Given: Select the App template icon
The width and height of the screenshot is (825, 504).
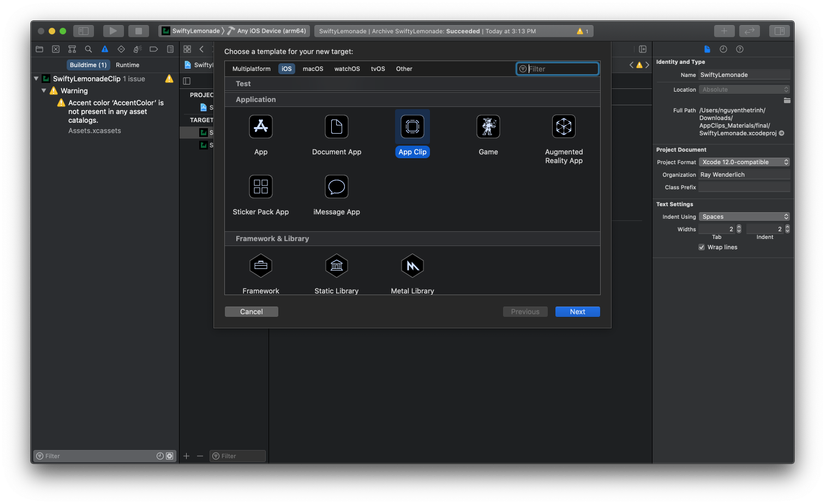Looking at the screenshot, I should [261, 127].
